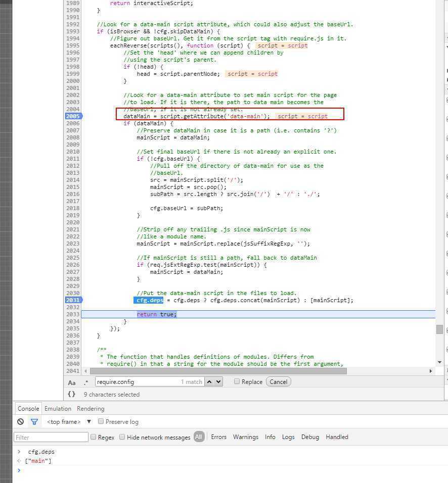Screen dimensions: 448x483
Task: Switch to the Rendering tab
Action: (91, 408)
